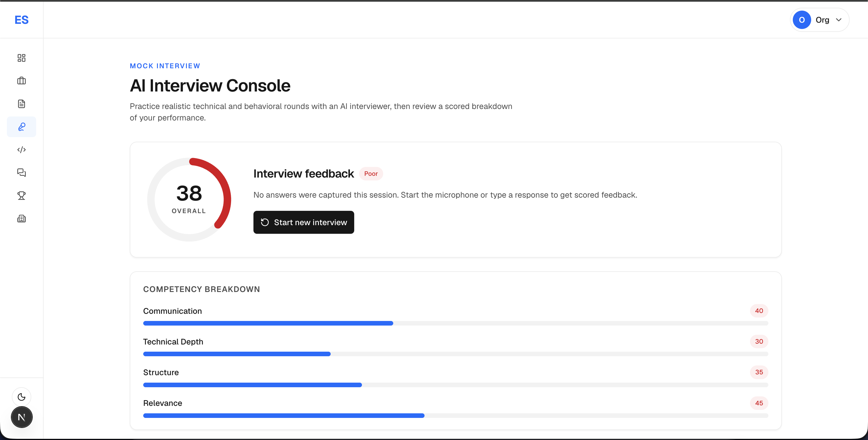Click the Relevance progress bar
This screenshot has height=440, width=868.
pos(456,415)
